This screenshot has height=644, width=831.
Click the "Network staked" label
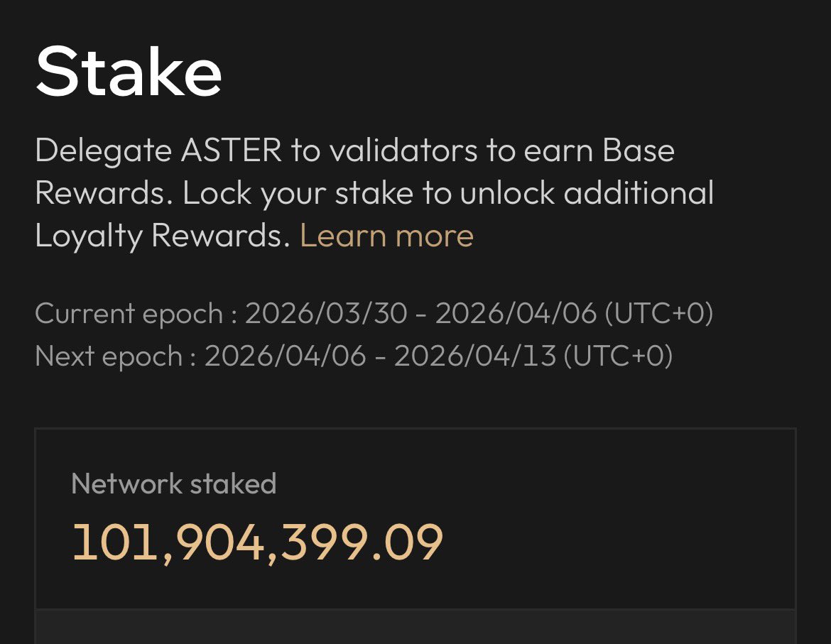(x=174, y=484)
